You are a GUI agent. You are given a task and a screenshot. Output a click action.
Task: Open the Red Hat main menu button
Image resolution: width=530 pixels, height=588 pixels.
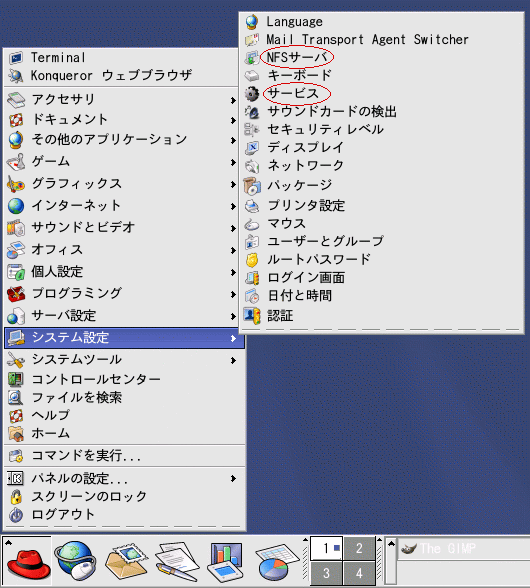pos(27,561)
